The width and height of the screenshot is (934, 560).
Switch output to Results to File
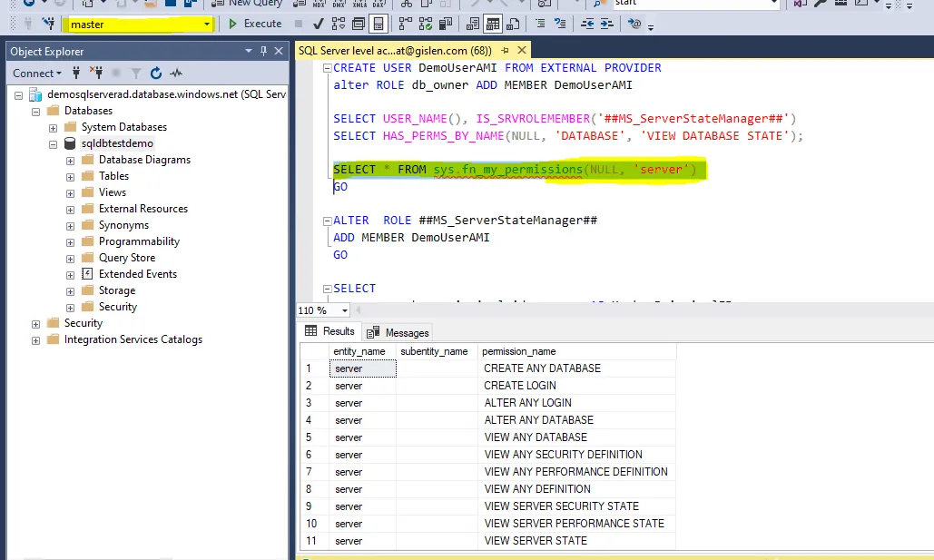pyautogui.click(x=513, y=24)
